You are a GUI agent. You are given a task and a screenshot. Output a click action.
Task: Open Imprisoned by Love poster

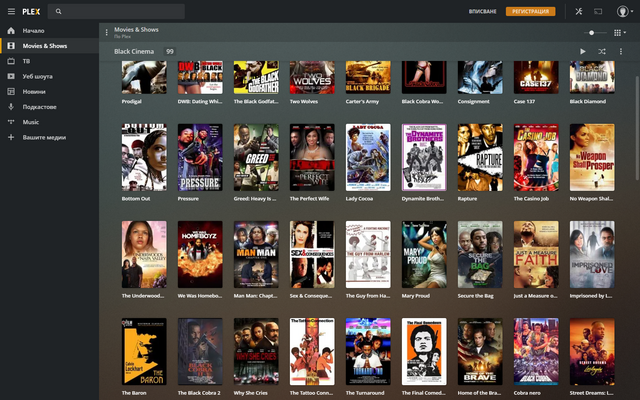(592, 254)
